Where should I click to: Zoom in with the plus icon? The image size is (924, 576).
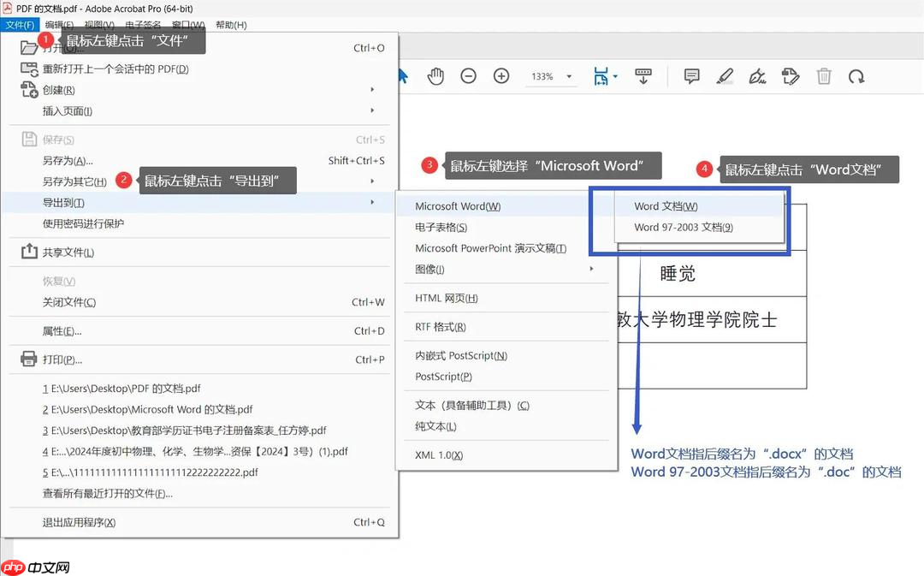500,75
